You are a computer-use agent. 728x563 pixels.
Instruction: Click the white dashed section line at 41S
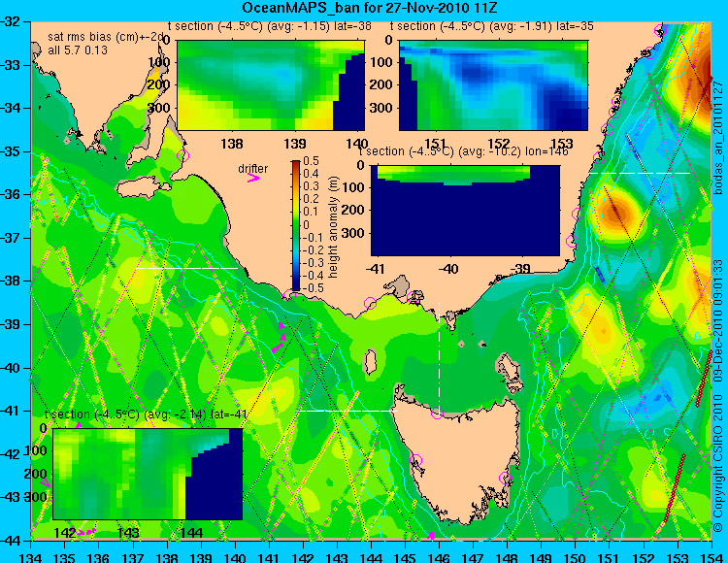[x=347, y=411]
